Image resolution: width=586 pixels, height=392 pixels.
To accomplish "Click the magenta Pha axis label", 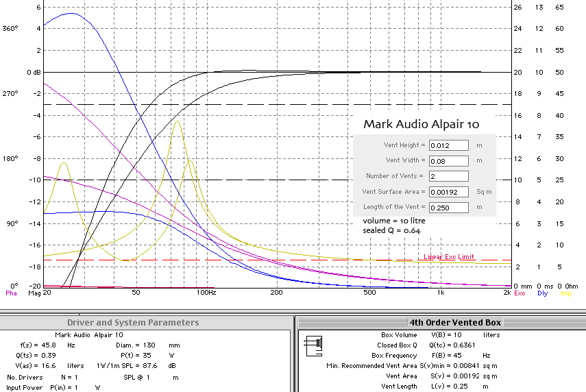I will click(11, 293).
